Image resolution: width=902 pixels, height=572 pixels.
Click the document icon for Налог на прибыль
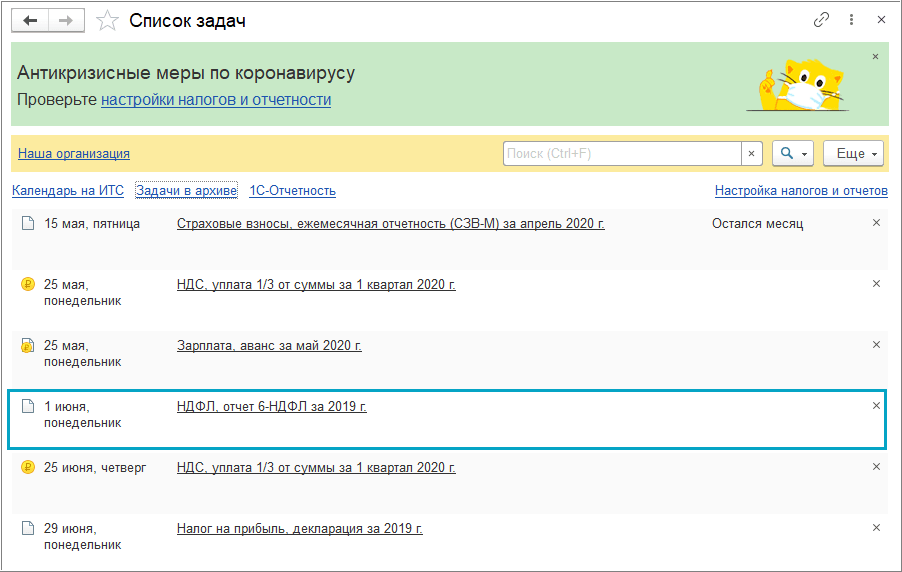28,528
